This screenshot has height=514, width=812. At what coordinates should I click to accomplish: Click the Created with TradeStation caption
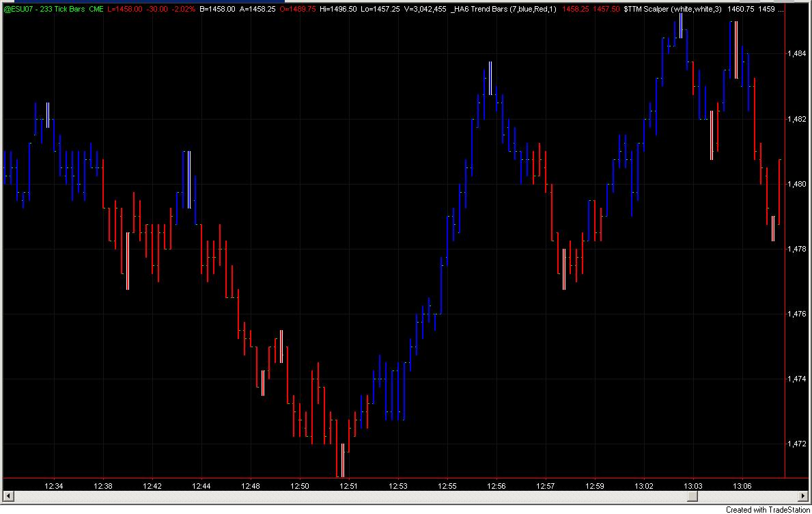click(x=768, y=510)
